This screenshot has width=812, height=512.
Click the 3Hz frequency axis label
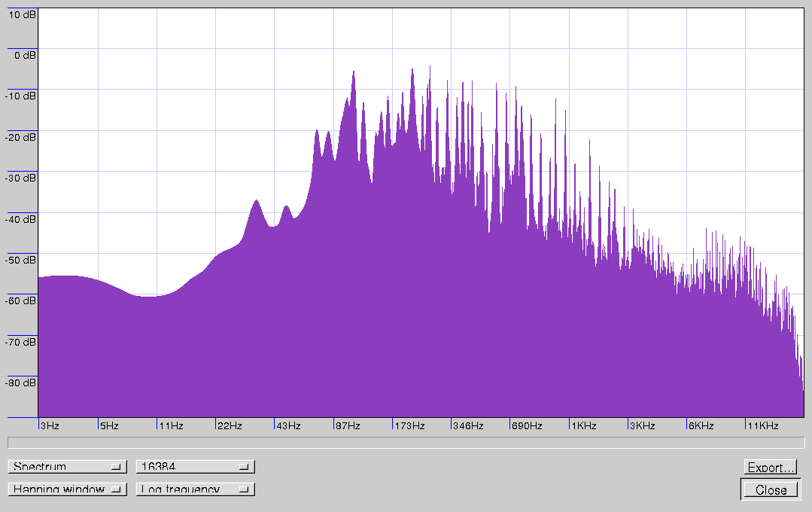tap(50, 426)
